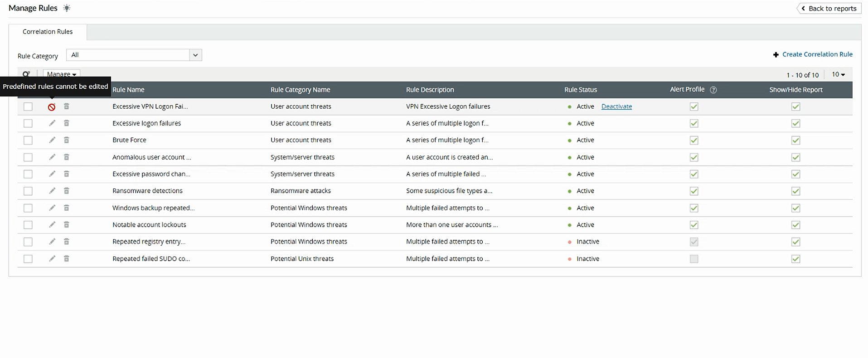Screen dimensions: 868x358
Task: Toggle Alert Profile checkbox for Brute Force
Action: pos(693,140)
